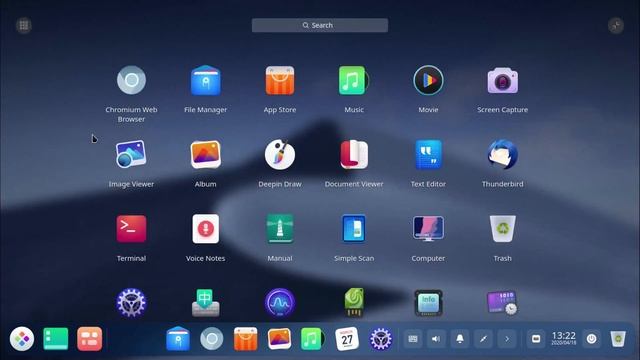Image resolution: width=640 pixels, height=360 pixels.
Task: Open the Manual app
Action: click(x=280, y=229)
